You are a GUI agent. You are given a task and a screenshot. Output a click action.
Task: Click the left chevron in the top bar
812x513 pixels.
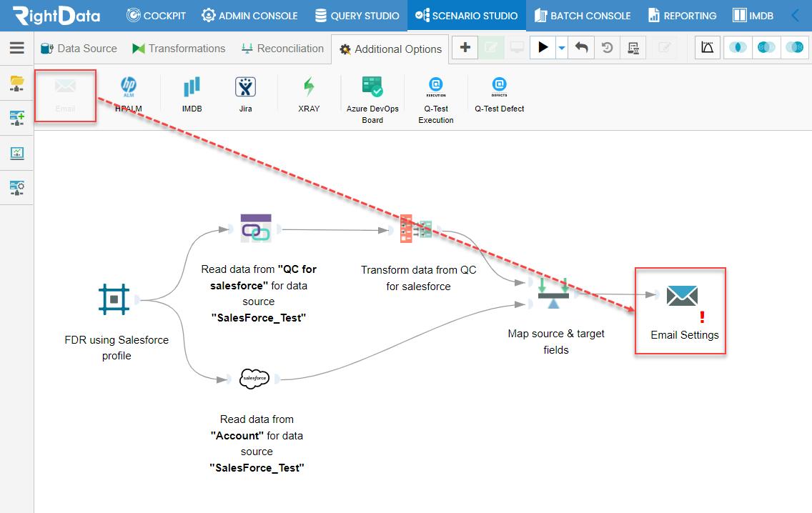click(x=796, y=16)
